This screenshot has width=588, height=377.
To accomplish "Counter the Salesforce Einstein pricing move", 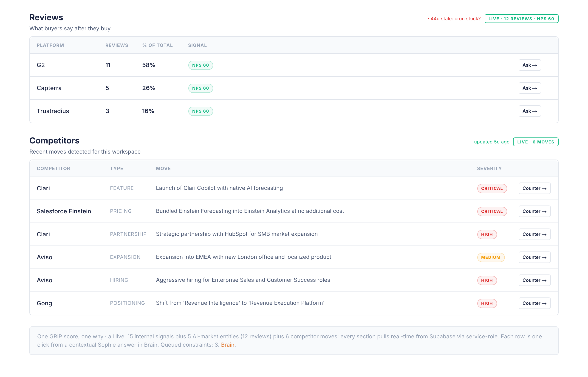I will [534, 211].
